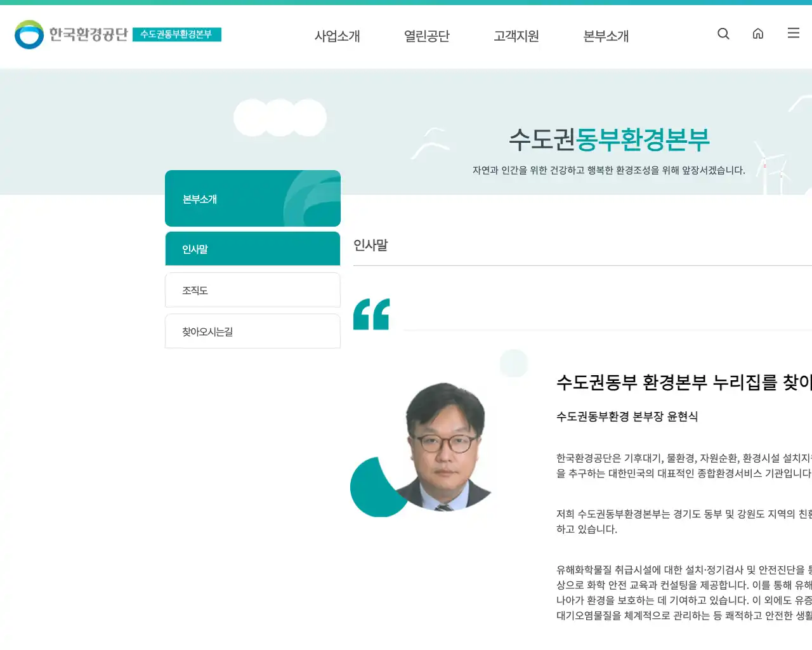Click the 수도권동부환경본부 badge next to the logo

178,36
